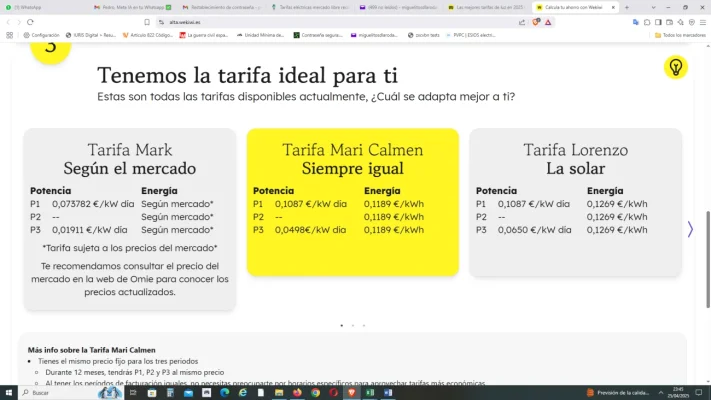711x400 pixels.
Task: Select the Tarifa Mari Calmen yellow card heading
Action: (x=353, y=159)
